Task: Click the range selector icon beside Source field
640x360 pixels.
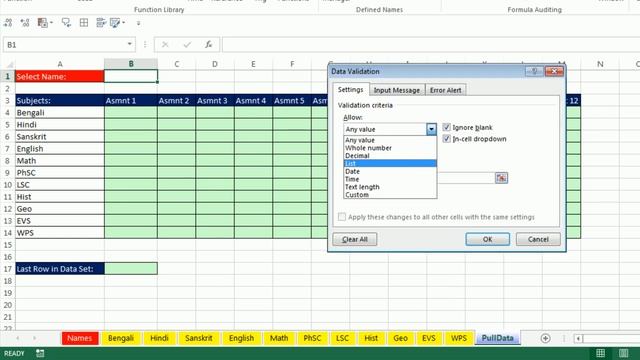Action: pos(501,178)
